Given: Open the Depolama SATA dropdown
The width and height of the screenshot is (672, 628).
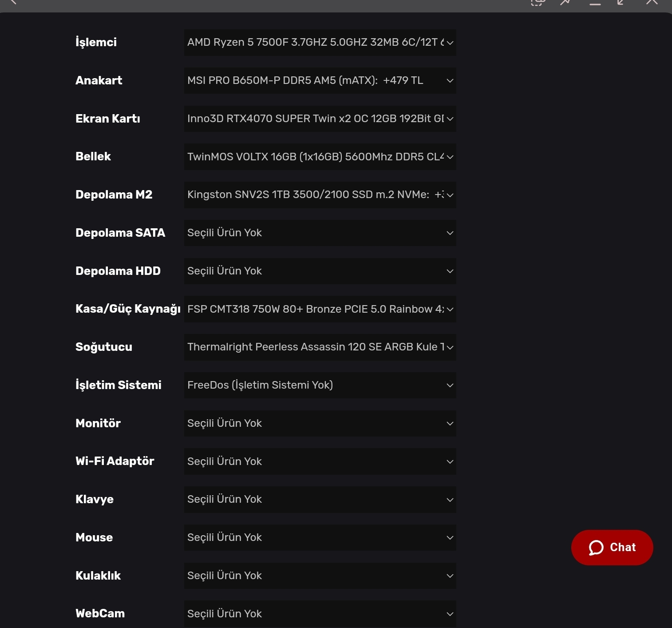Looking at the screenshot, I should (x=320, y=233).
